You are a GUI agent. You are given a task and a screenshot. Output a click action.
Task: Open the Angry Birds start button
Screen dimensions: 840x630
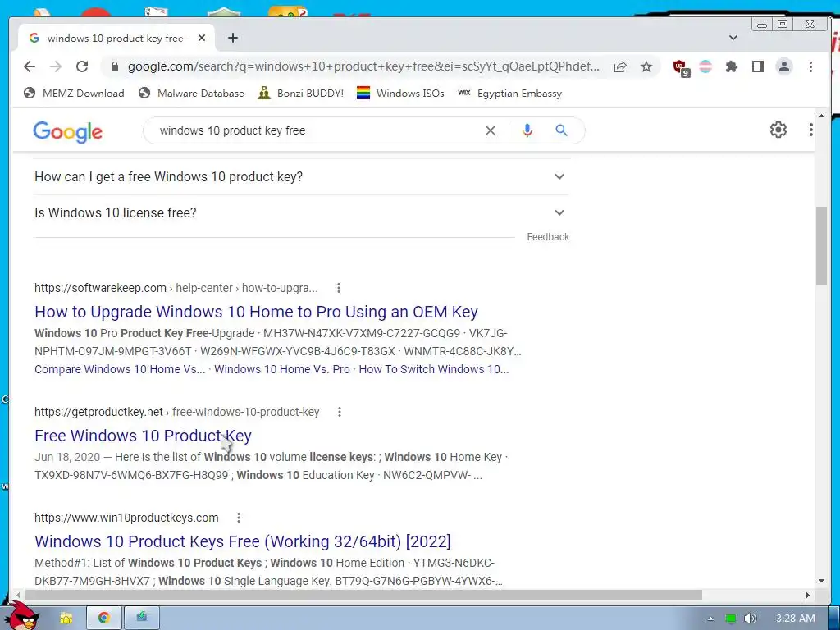point(24,615)
